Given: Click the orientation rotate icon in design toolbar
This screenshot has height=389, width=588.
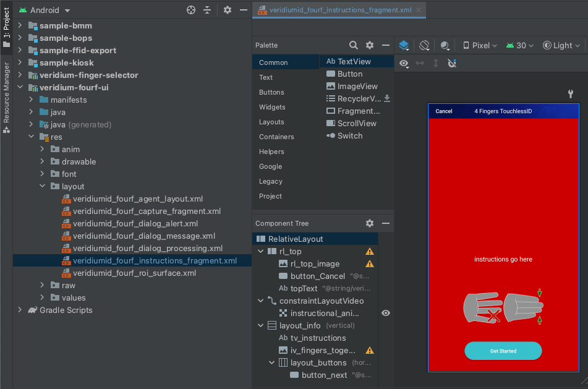Looking at the screenshot, I should click(424, 45).
